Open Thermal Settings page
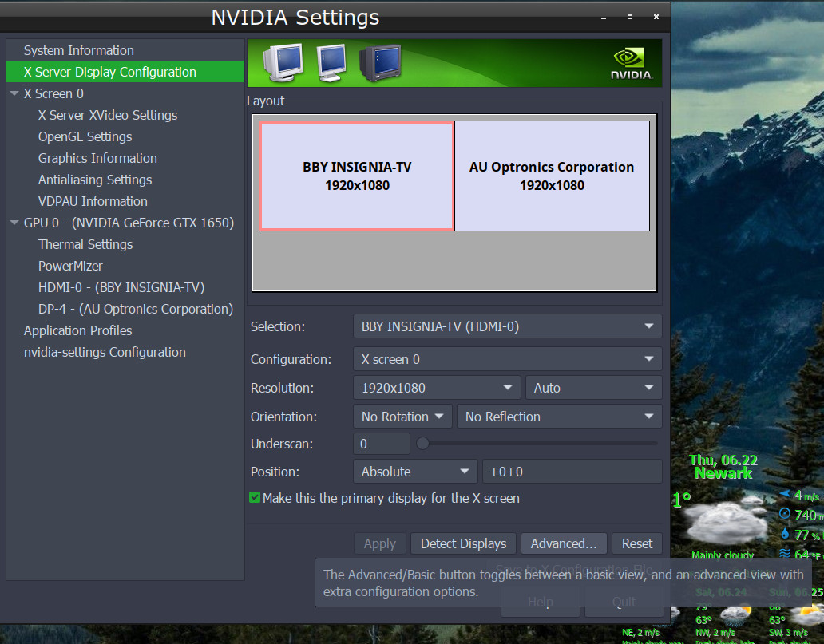This screenshot has height=644, width=824. [85, 244]
